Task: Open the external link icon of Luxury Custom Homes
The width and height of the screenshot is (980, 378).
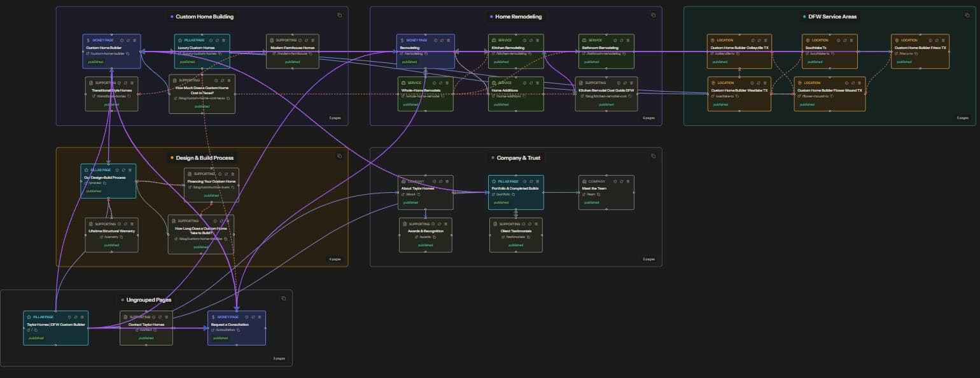Action: pos(180,53)
